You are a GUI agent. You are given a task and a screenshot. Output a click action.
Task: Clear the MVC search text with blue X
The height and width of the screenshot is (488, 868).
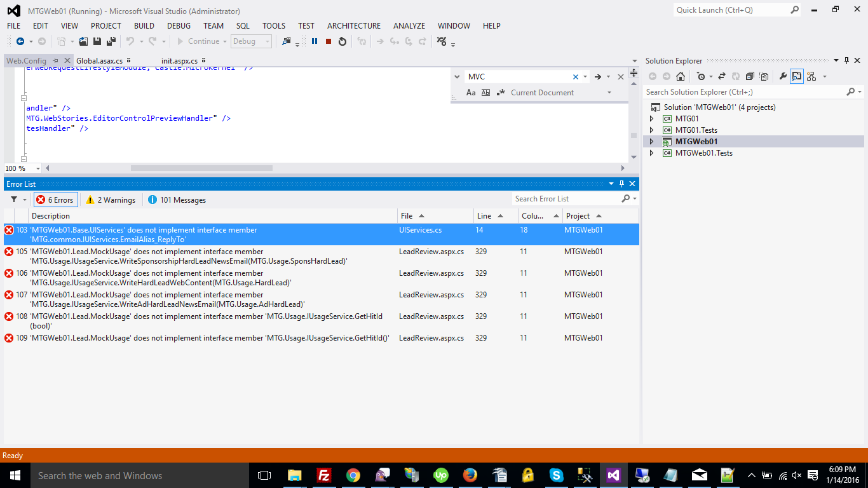pyautogui.click(x=576, y=77)
